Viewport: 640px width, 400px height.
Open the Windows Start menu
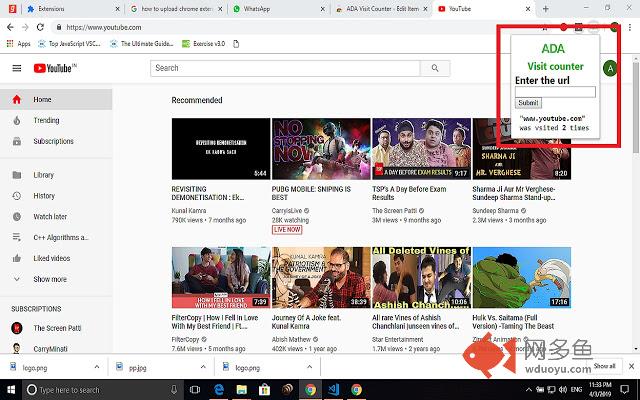pyautogui.click(x=11, y=390)
